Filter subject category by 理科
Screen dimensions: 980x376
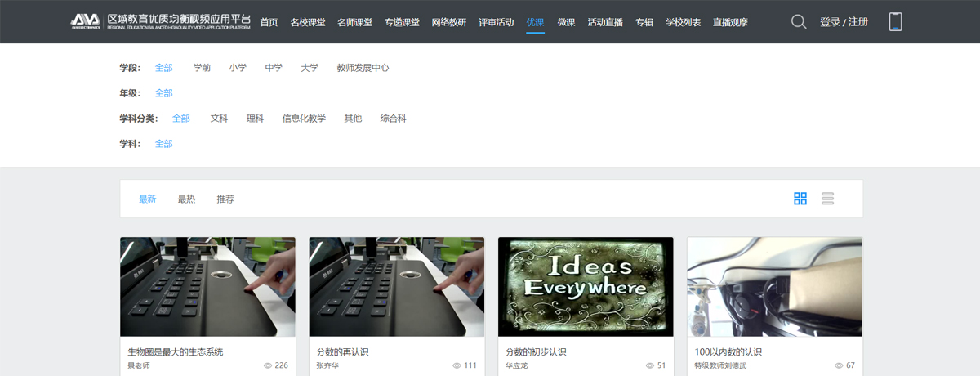coord(256,119)
